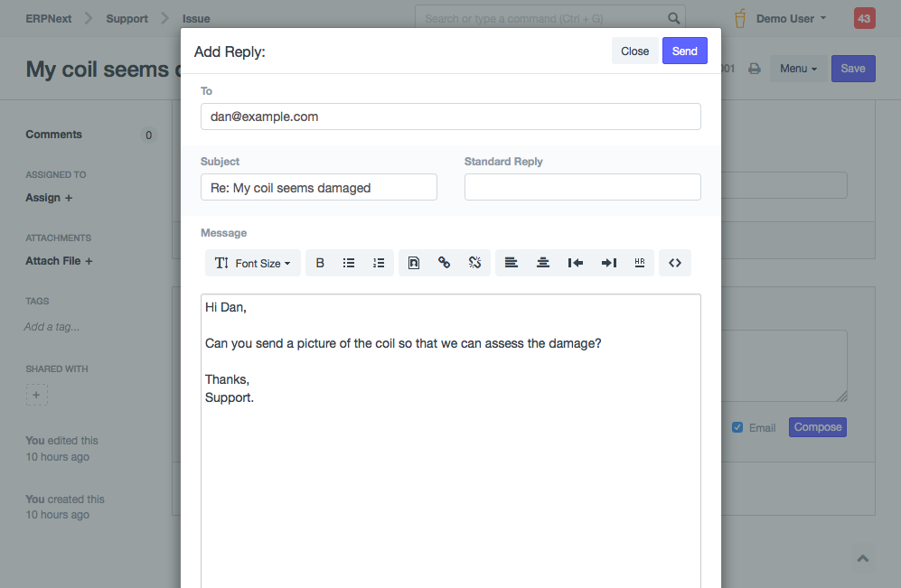Viewport: 901px width, 588px height.
Task: Edit the Subject field
Action: [318, 187]
